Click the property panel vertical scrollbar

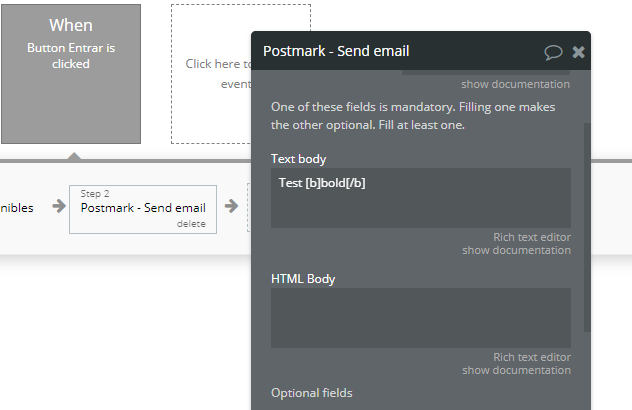587,220
